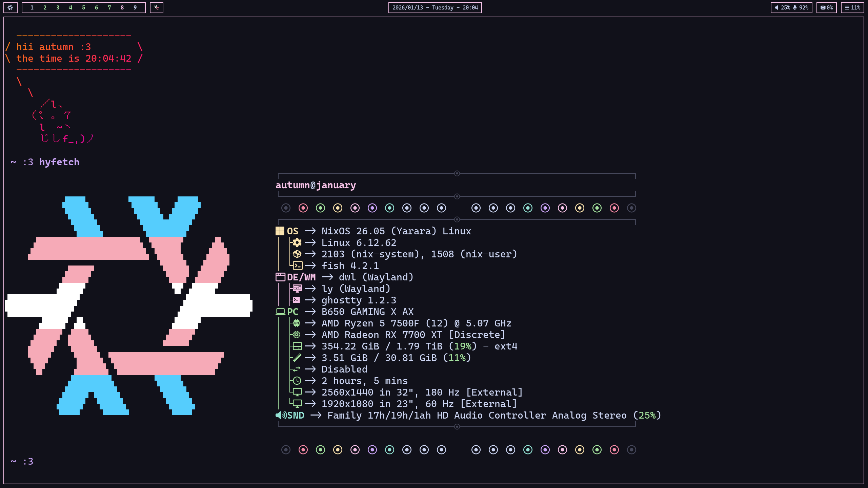Click the shell prompt icon beside fish 4.2.1
The image size is (868, 488).
tap(297, 266)
